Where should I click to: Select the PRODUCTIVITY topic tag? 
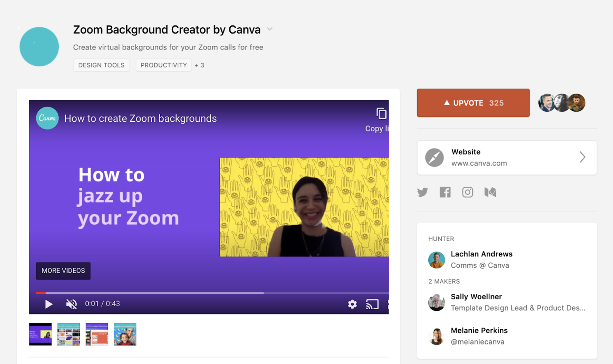164,65
